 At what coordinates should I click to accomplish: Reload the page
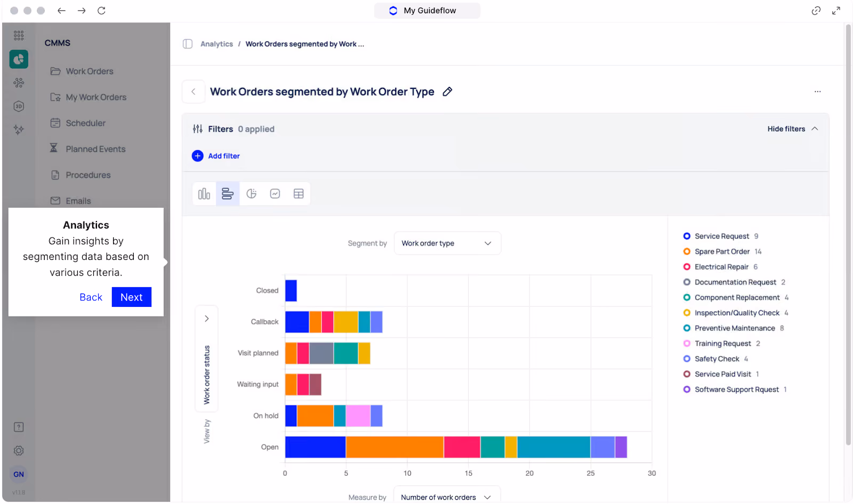[x=101, y=11]
